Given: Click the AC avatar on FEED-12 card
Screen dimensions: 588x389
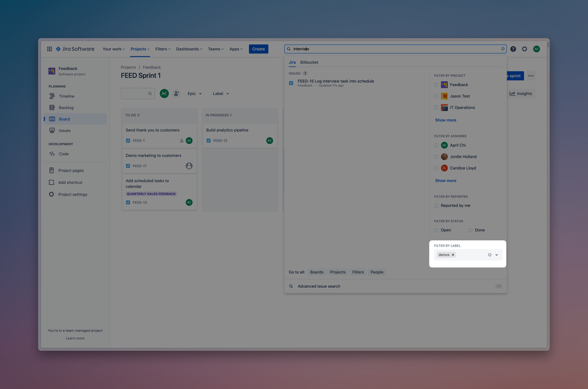Looking at the screenshot, I should tap(270, 141).
